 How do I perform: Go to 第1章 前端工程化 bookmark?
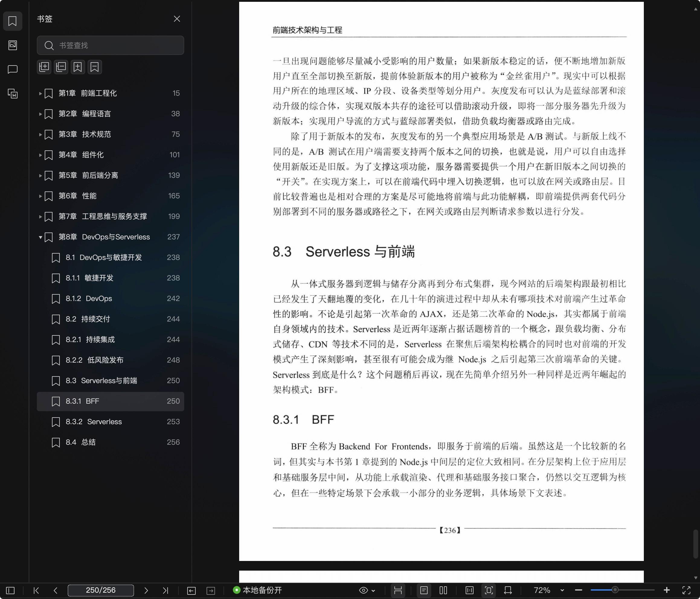[111, 93]
